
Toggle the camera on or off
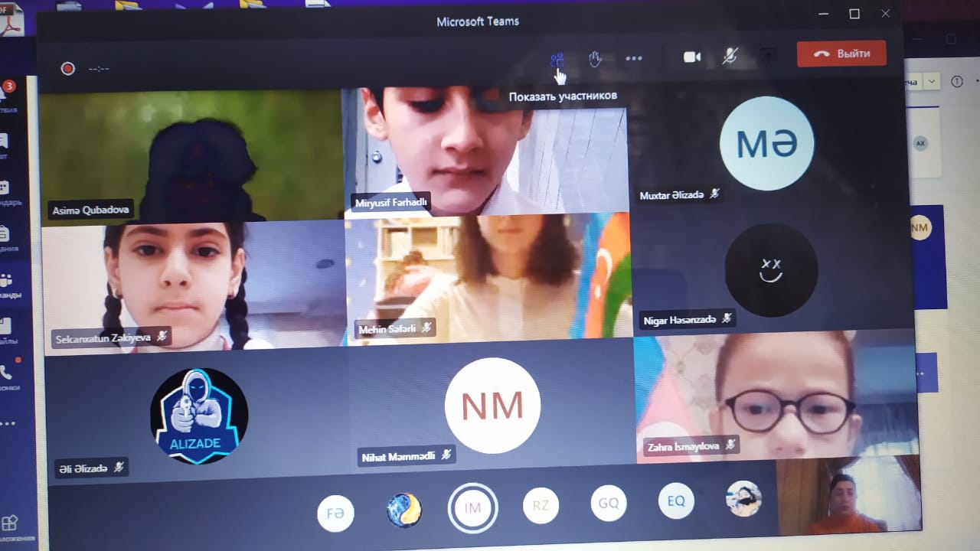point(692,57)
